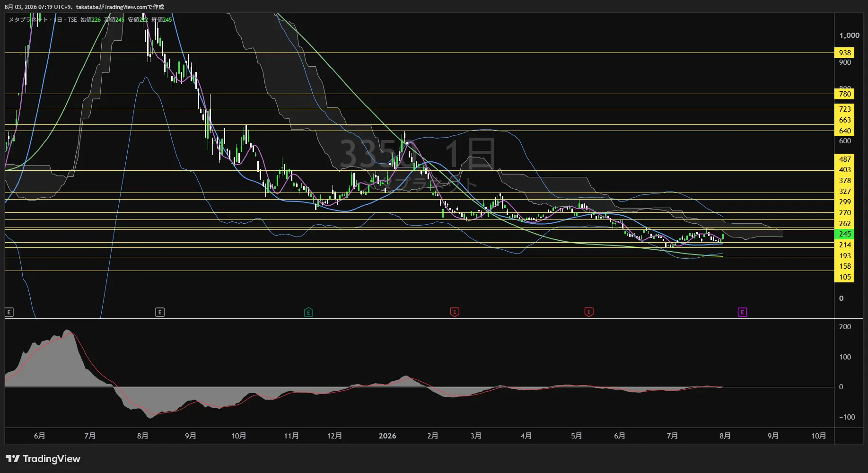868x473 pixels.
Task: Click the 1,000 price axis label
Action: 849,35
